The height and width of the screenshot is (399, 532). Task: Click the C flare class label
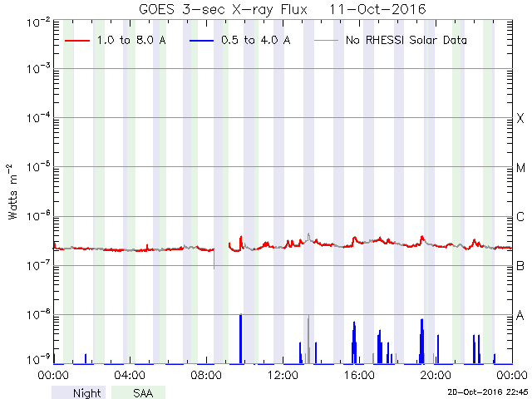pyautogui.click(x=520, y=217)
